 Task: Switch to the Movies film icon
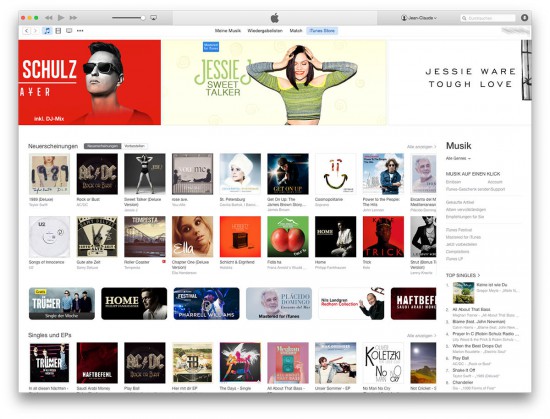(58, 31)
